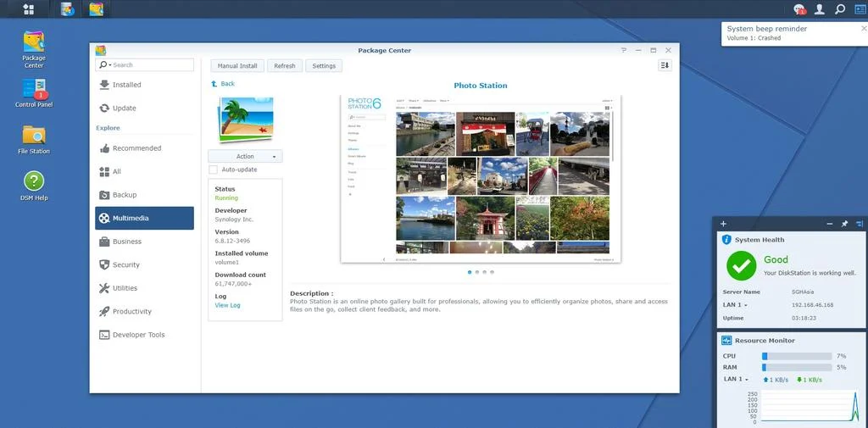Click the Manual Install button
Screen dimensions: 868x428
237,65
